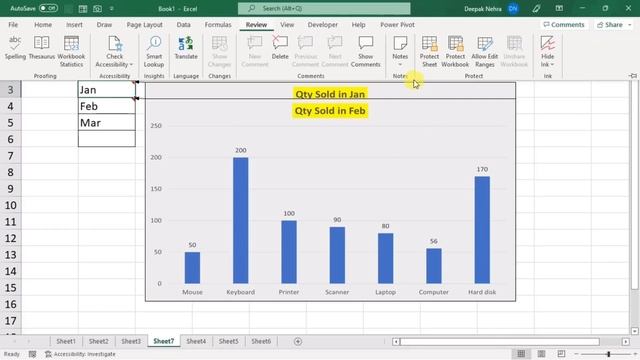Select row 10 header
This screenshot has width=640, height=360.
point(11,205)
